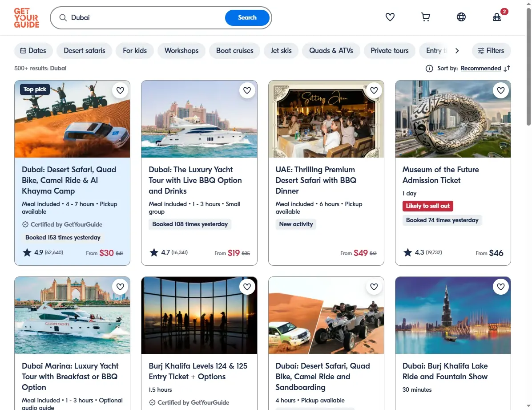532x410 pixels.
Task: Open the Recommended sort dropdown
Action: [481, 69]
